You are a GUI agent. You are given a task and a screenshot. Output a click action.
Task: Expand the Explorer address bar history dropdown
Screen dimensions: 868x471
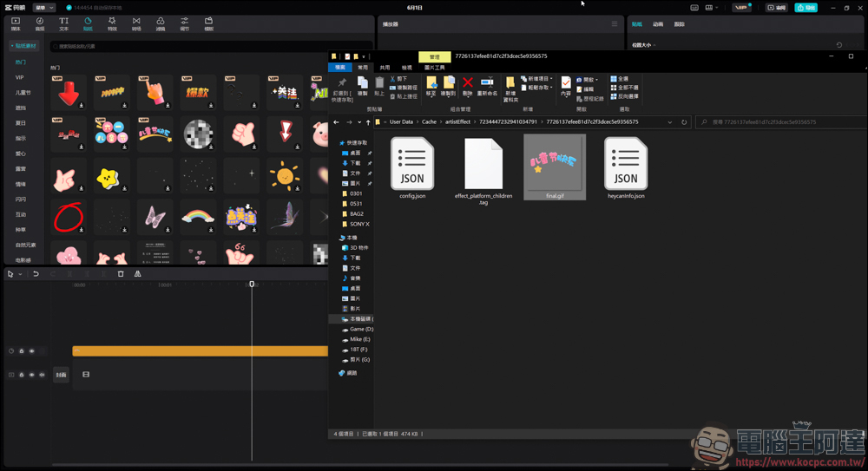click(x=670, y=122)
